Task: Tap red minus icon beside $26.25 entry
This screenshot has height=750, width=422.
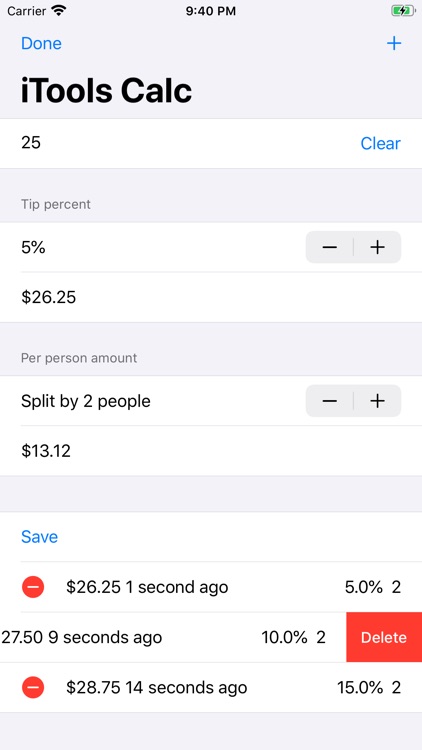Action: coord(33,587)
